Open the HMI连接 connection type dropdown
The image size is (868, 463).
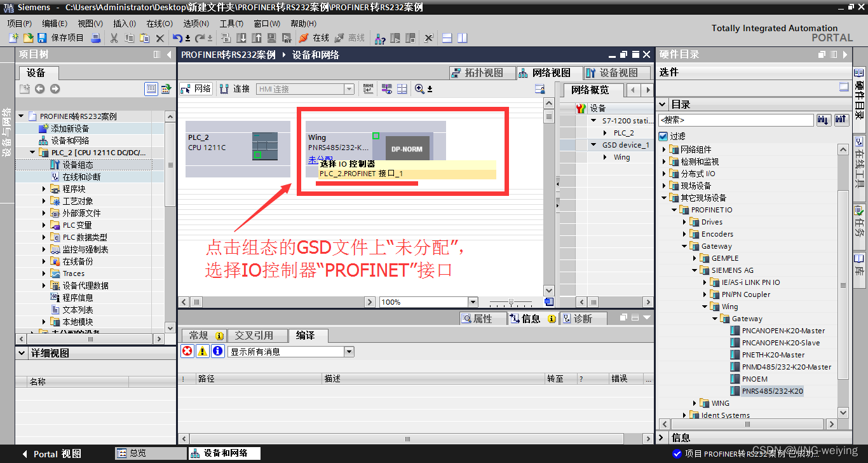coord(349,89)
